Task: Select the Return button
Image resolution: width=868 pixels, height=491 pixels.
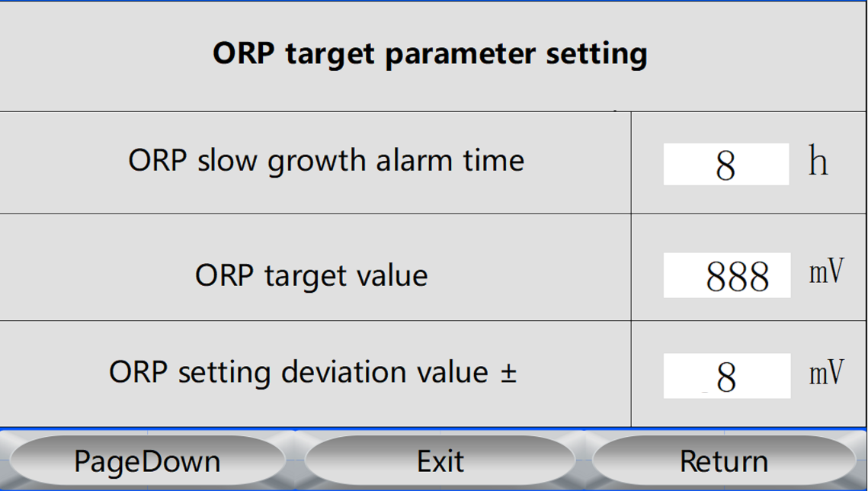Action: point(724,461)
